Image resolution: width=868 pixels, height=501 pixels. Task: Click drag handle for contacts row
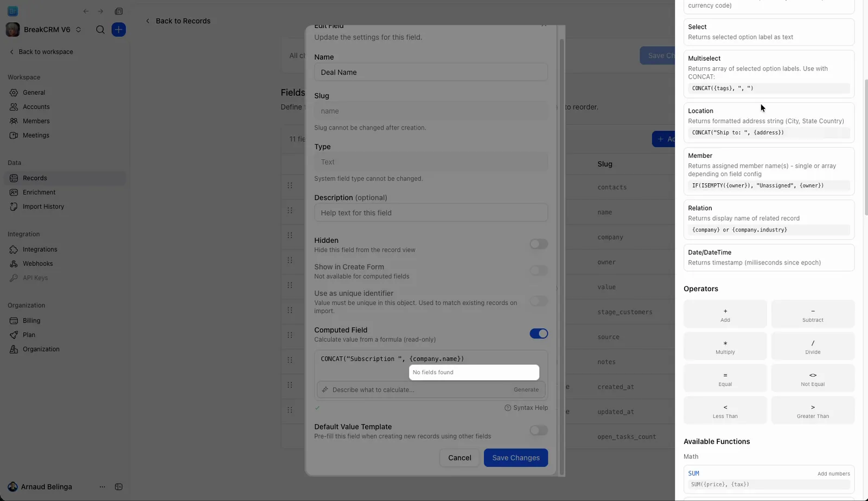290,185
